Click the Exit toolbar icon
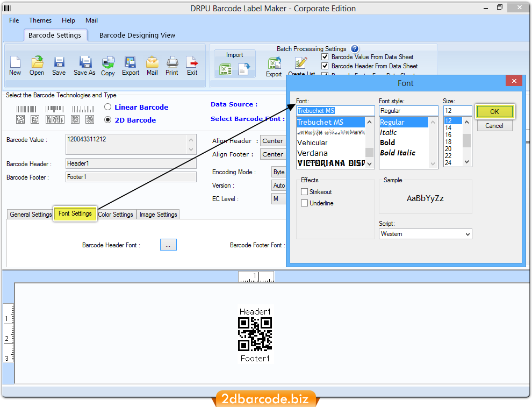 (192, 66)
